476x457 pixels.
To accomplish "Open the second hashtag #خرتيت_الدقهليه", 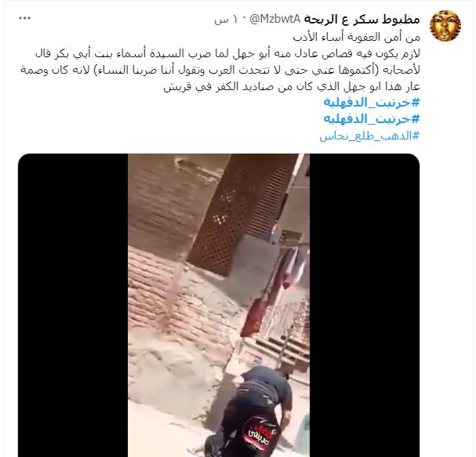I will point(372,118).
